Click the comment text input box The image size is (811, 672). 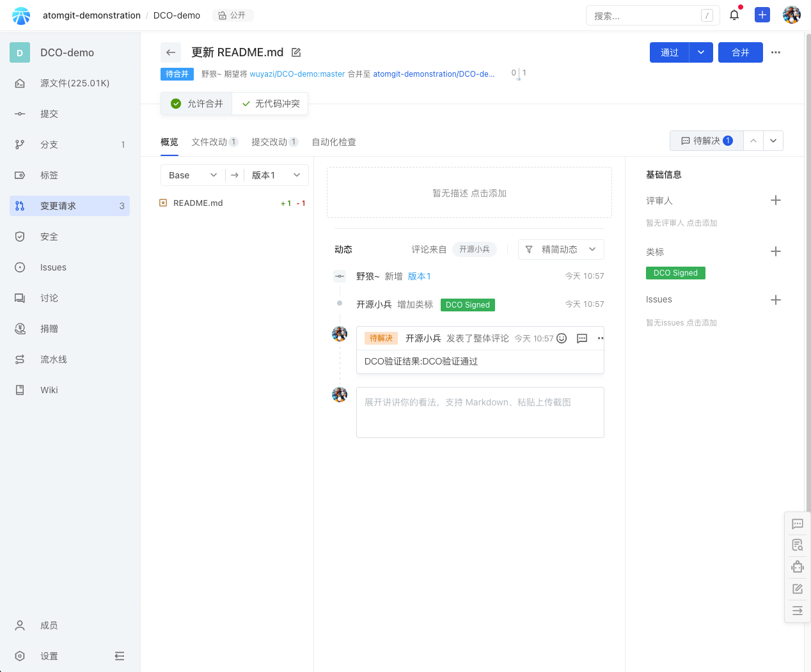480,412
